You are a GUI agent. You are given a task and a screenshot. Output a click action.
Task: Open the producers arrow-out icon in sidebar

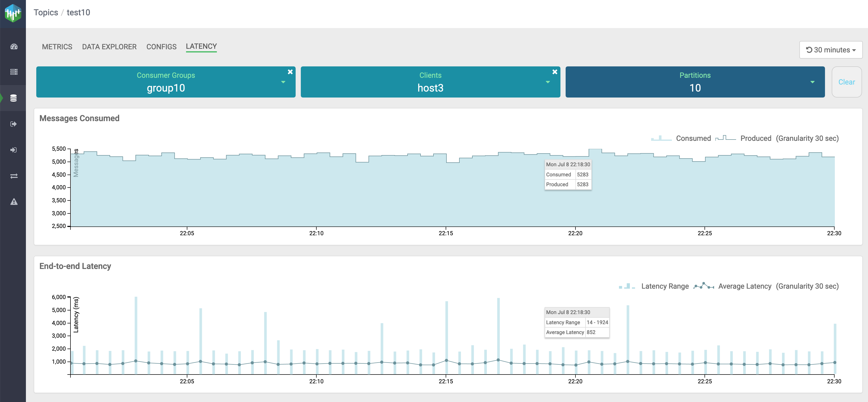[13, 124]
